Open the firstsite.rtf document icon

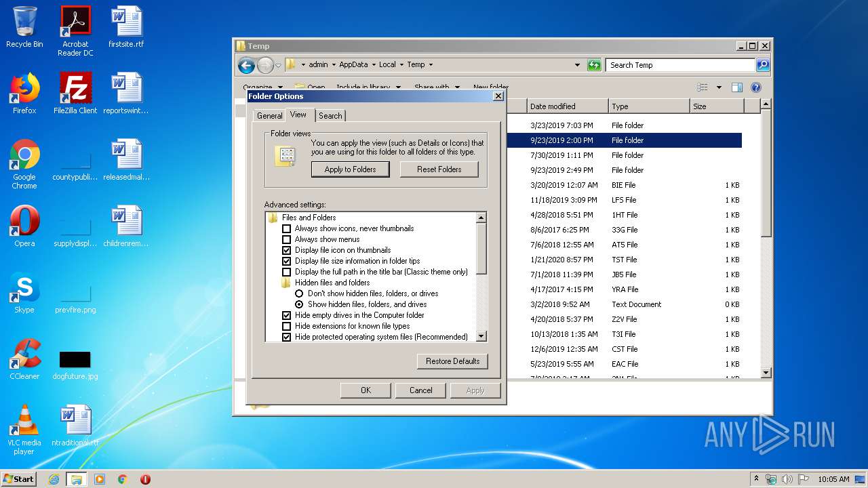[x=126, y=27]
